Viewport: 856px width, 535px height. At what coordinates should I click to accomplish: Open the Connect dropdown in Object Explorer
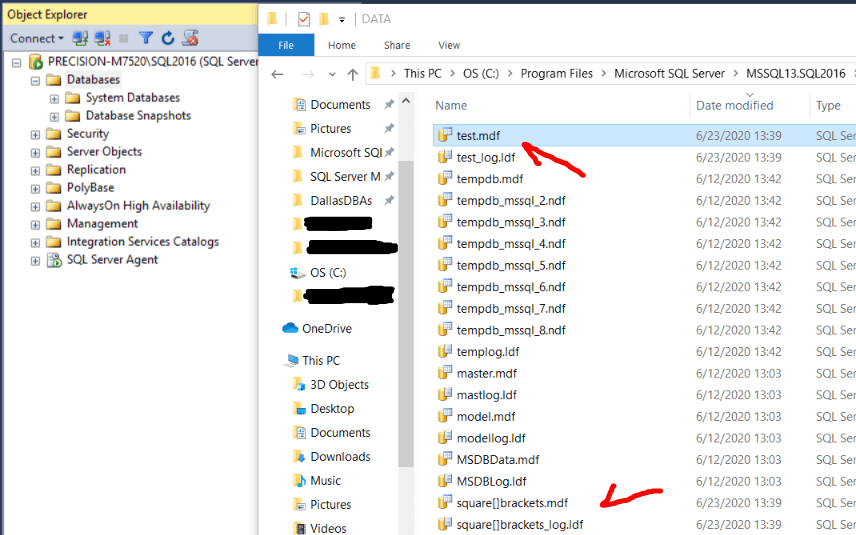37,38
